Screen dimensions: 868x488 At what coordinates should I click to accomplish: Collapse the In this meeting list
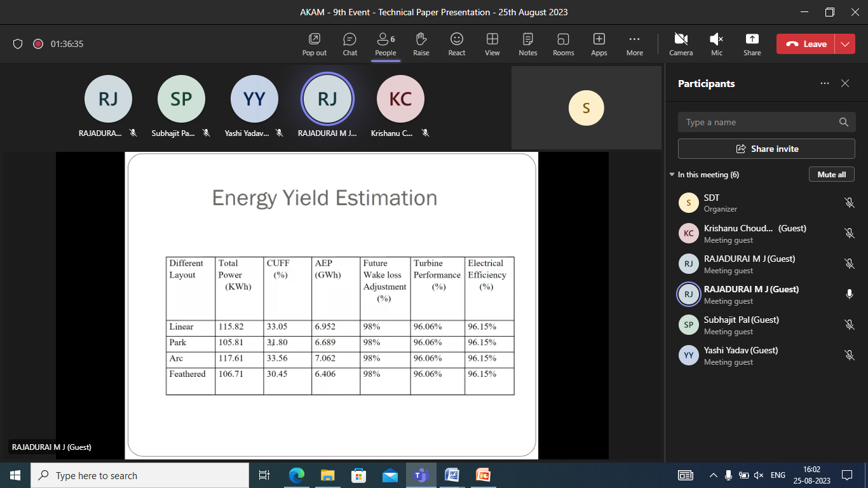pos(672,175)
